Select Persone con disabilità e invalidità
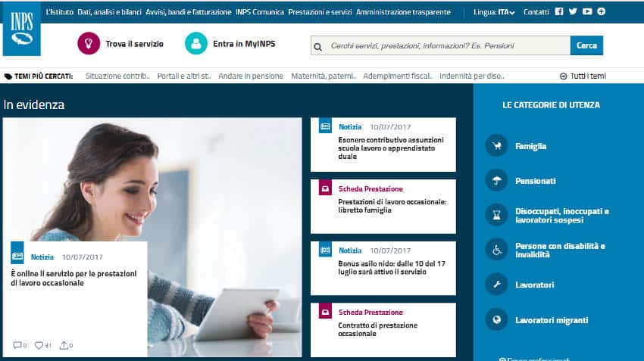 pyautogui.click(x=560, y=251)
